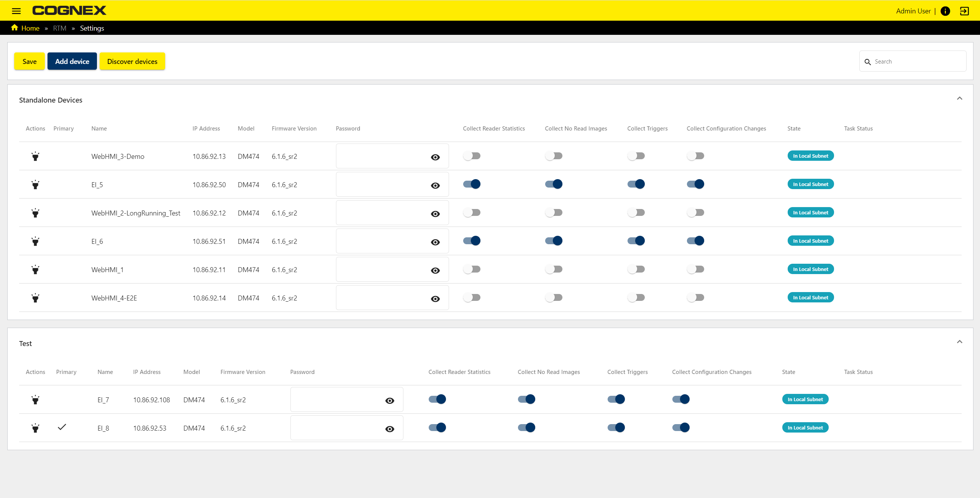Click the RTM breadcrumb item

point(59,28)
